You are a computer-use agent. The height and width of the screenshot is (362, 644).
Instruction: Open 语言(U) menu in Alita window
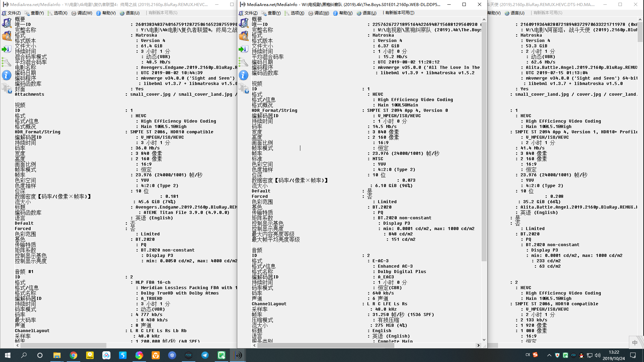click(514, 13)
